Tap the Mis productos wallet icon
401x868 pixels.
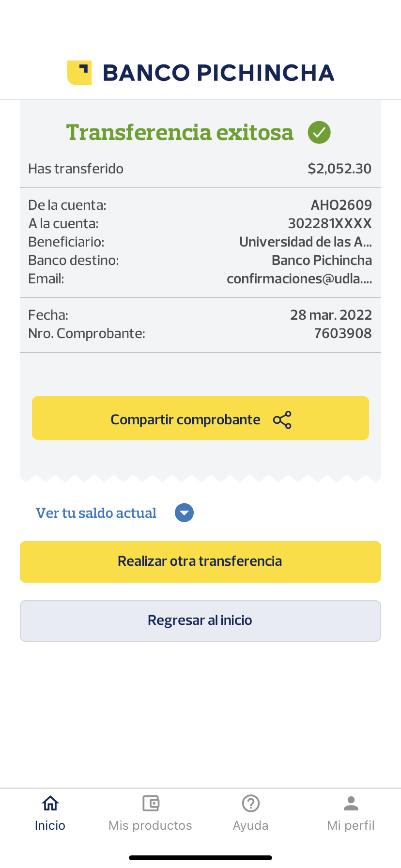coord(151,803)
